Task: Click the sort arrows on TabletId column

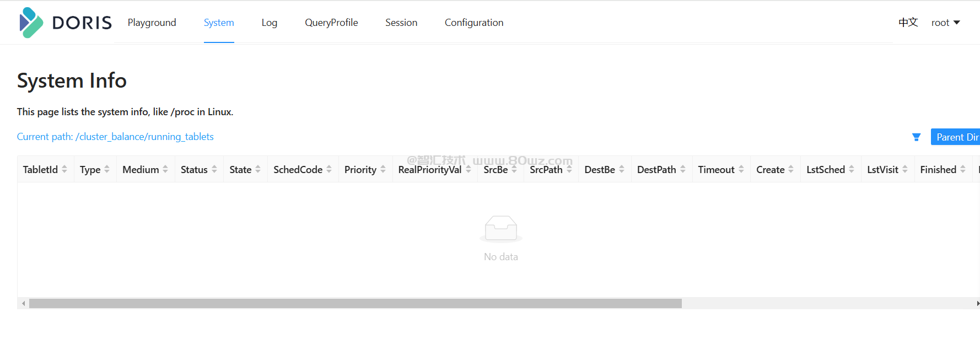Action: click(x=64, y=170)
